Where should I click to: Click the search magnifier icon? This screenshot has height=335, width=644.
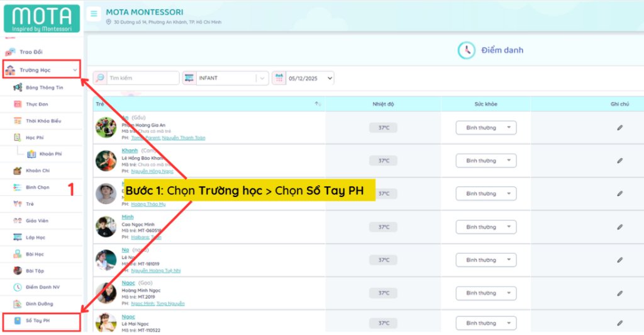[x=99, y=78]
